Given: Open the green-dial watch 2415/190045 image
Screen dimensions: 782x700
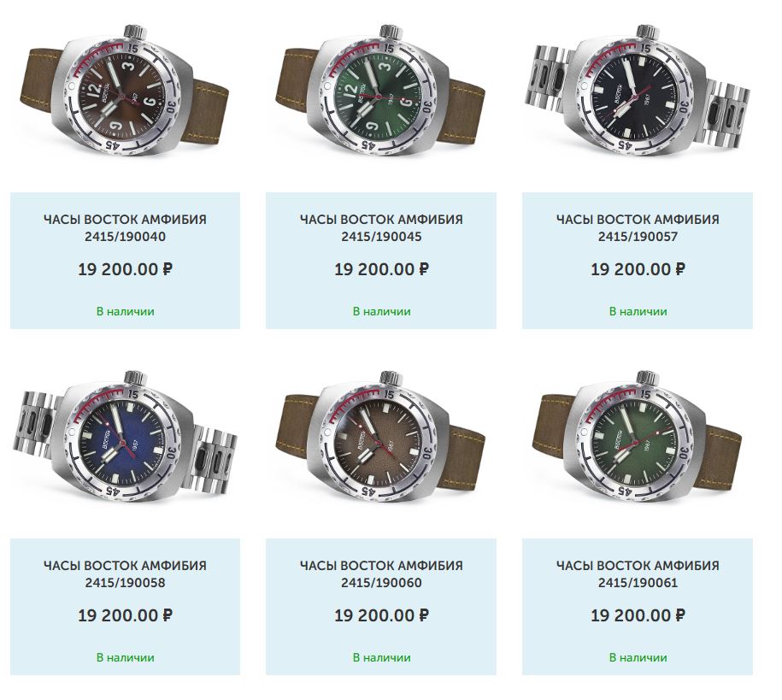Looking at the screenshot, I should pos(381,91).
